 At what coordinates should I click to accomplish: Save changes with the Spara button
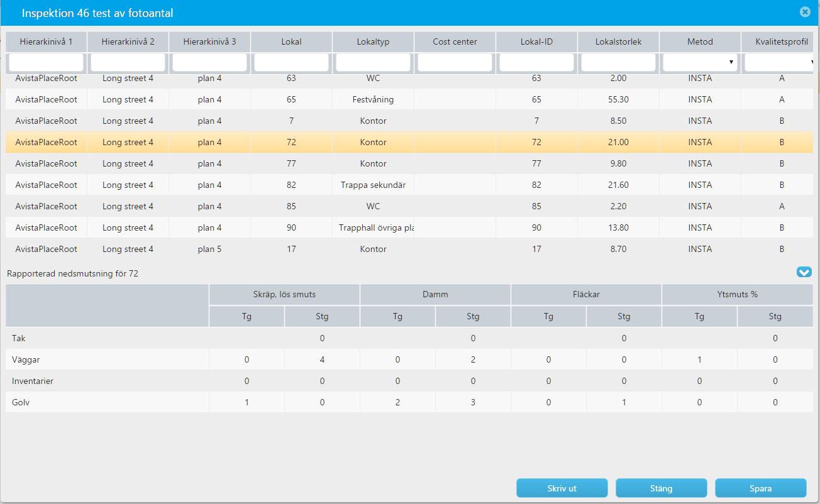tap(761, 488)
